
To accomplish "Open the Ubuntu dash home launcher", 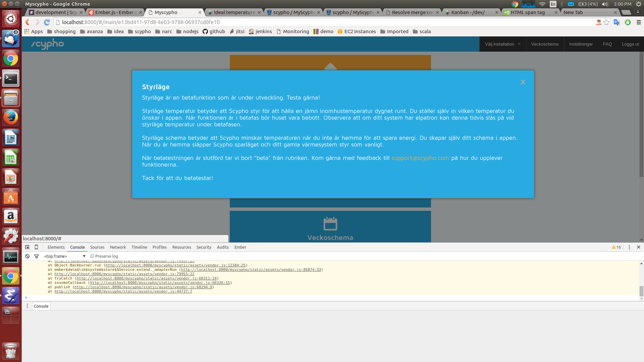I will click(11, 19).
